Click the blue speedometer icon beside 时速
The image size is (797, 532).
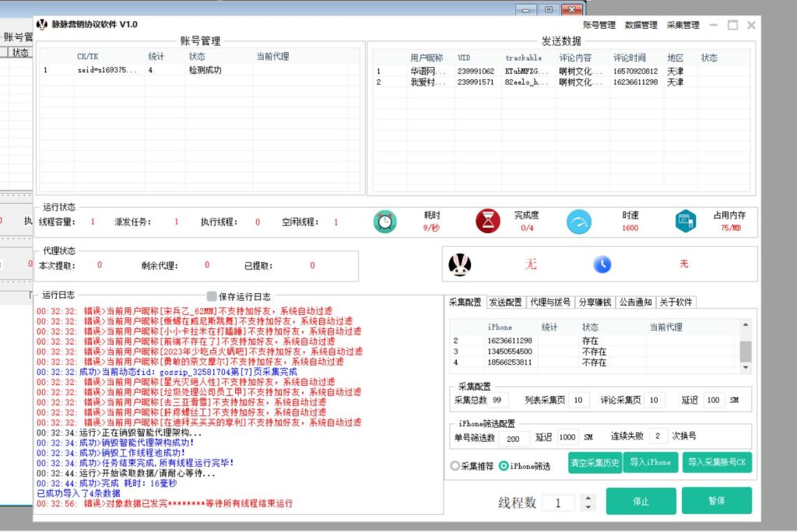(x=579, y=220)
